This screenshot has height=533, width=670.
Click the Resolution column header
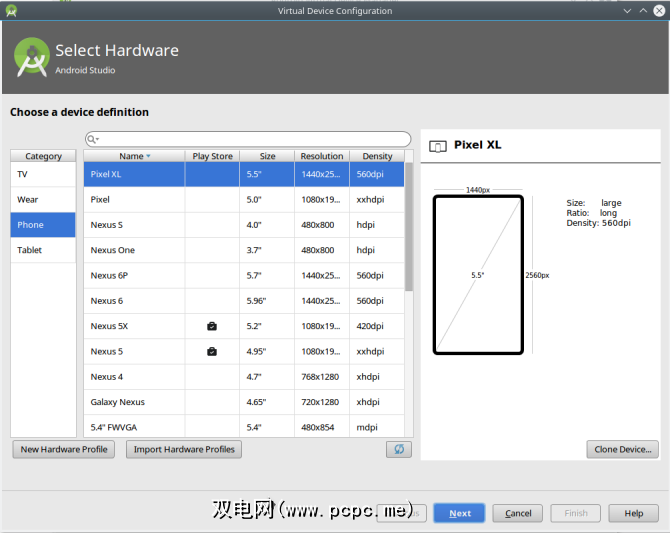pyautogui.click(x=322, y=156)
